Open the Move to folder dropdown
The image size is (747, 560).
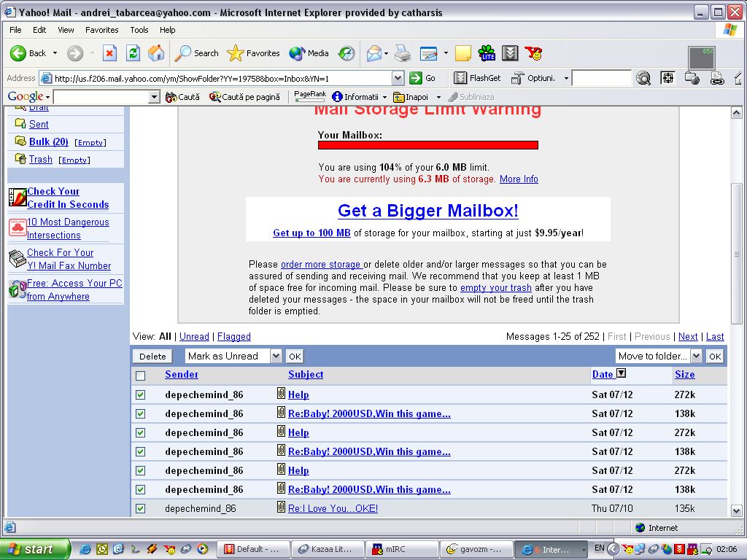pos(696,356)
